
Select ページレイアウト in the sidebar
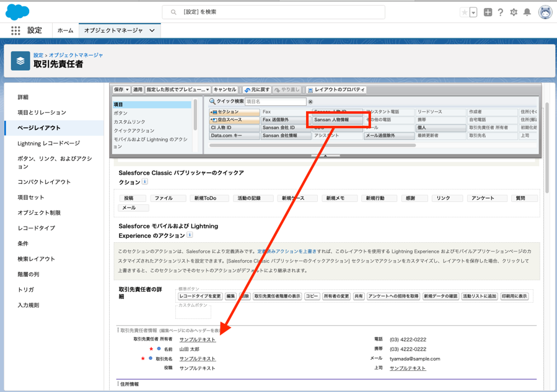(x=55, y=128)
